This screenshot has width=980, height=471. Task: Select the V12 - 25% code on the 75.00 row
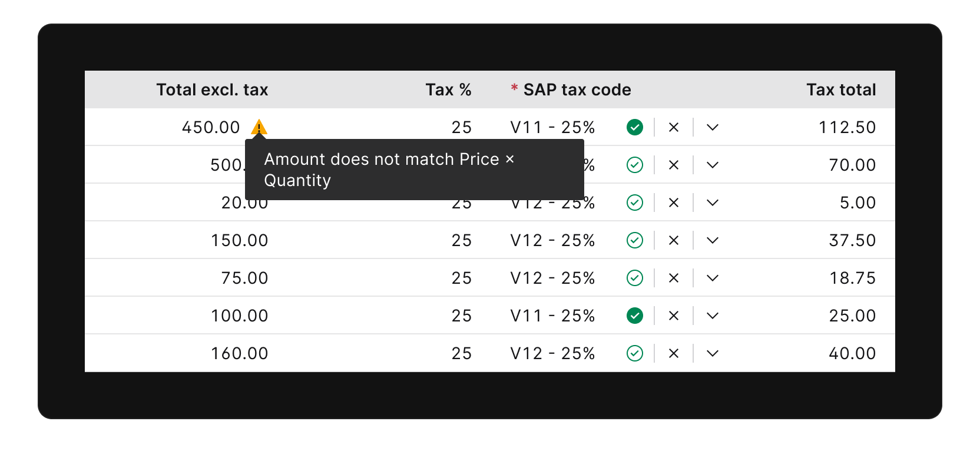[x=552, y=277]
